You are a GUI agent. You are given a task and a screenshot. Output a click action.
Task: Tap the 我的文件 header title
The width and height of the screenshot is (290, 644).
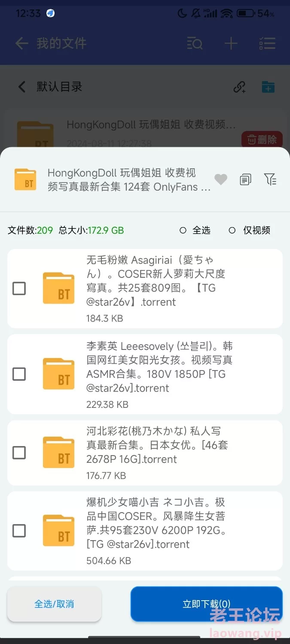pos(61,43)
